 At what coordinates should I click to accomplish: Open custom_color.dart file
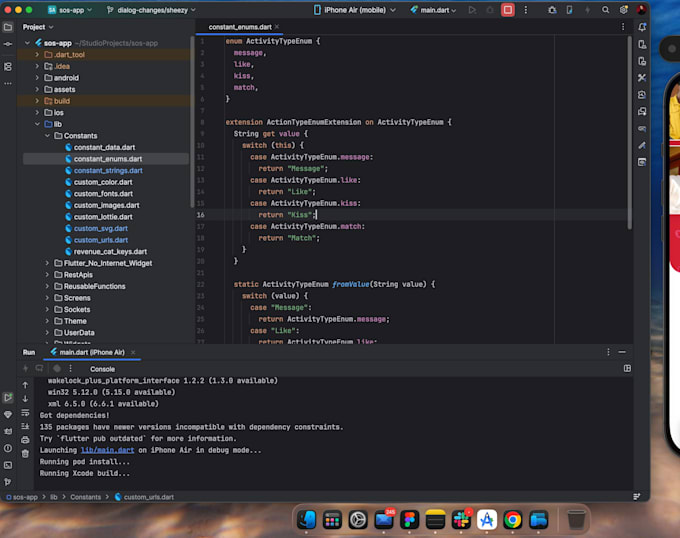pyautogui.click(x=103, y=182)
